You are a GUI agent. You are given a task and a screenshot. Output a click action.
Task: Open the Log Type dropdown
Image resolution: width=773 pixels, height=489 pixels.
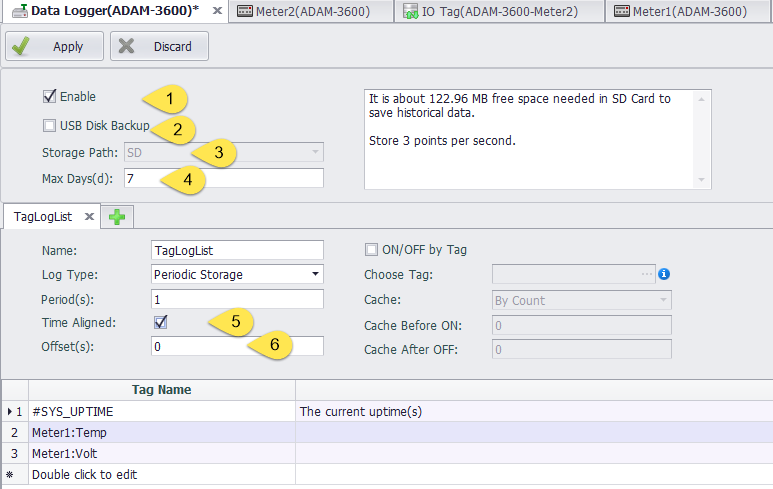click(315, 274)
